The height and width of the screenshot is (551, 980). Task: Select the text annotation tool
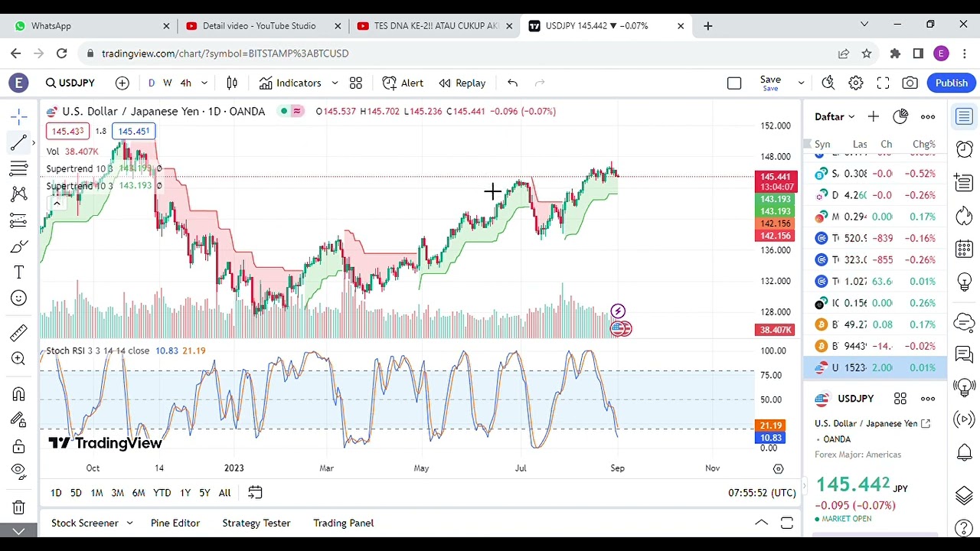pos(19,272)
